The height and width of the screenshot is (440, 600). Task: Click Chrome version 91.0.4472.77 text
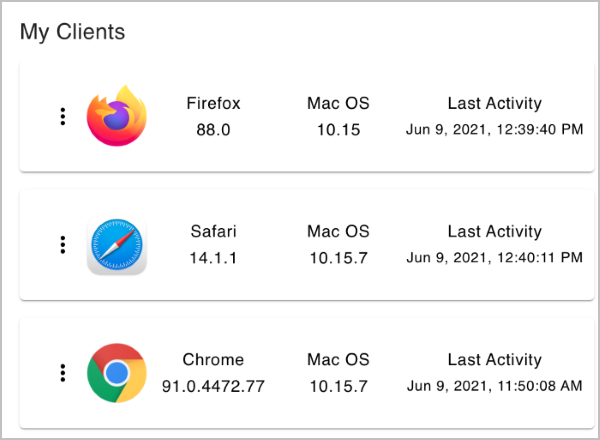[x=213, y=386]
